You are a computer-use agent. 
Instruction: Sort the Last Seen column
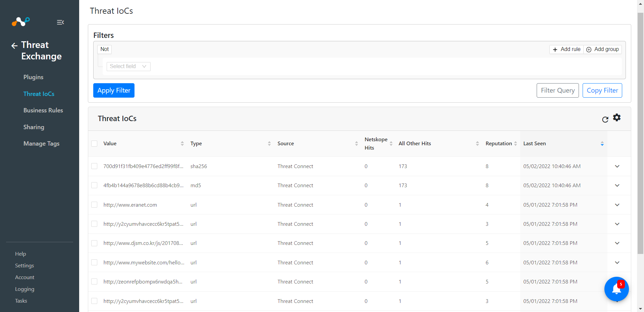tap(602, 143)
